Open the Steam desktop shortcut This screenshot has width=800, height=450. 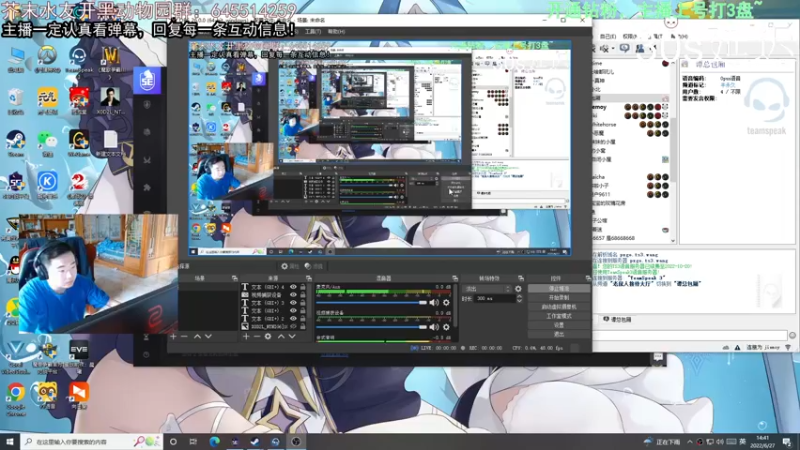pyautogui.click(x=16, y=144)
